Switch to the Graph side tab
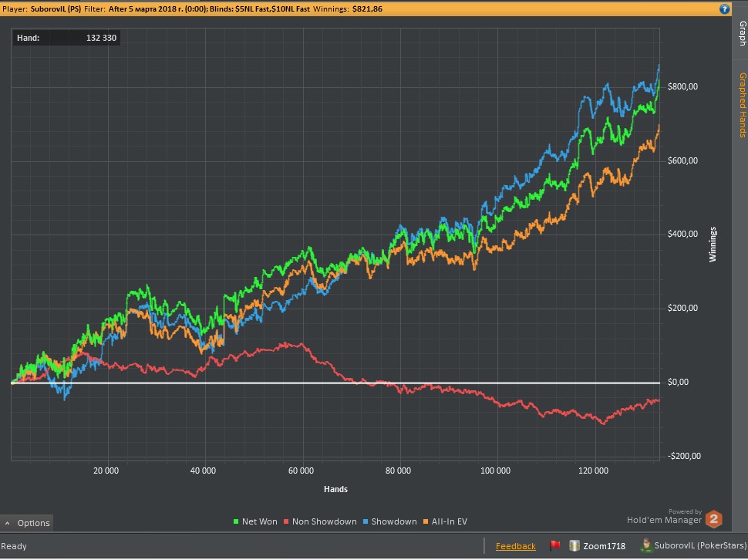Screen dimensions: 748x560 [742, 32]
